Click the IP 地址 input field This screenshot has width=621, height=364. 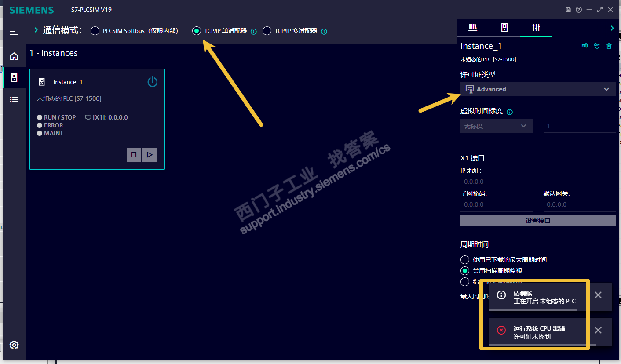538,182
